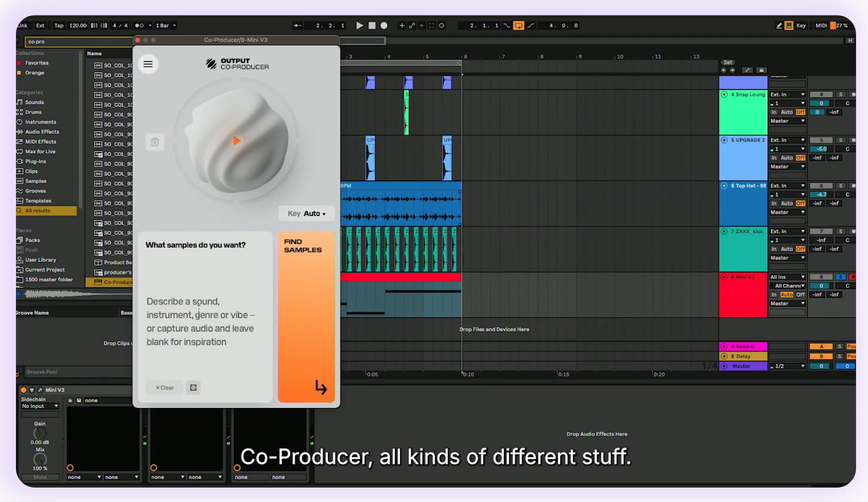Click the Clear button in Co-Producer

(165, 388)
